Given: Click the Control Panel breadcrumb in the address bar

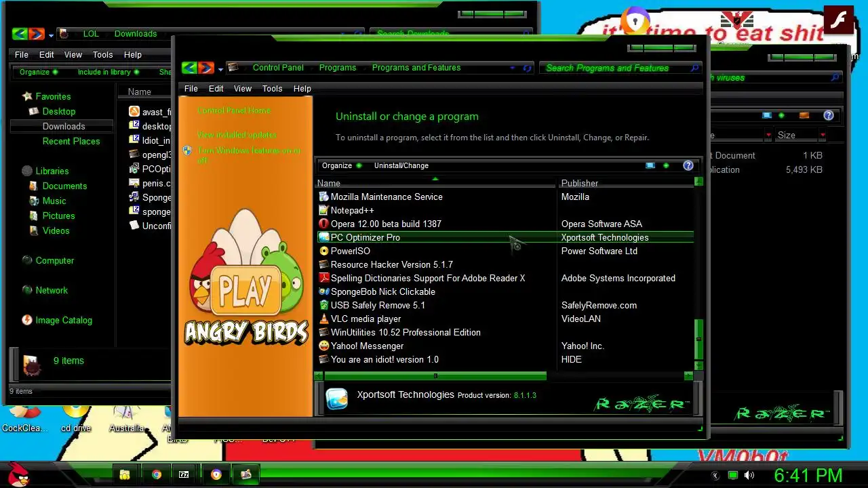Looking at the screenshot, I should pyautogui.click(x=278, y=68).
